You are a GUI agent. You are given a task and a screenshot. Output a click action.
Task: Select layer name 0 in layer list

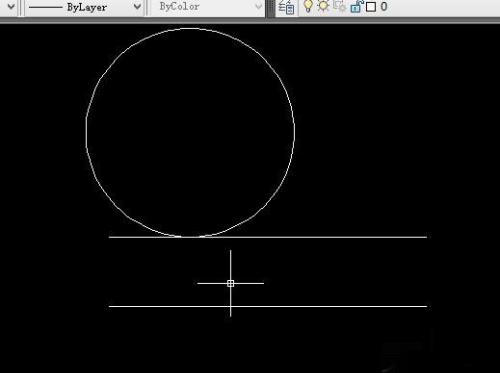[384, 7]
